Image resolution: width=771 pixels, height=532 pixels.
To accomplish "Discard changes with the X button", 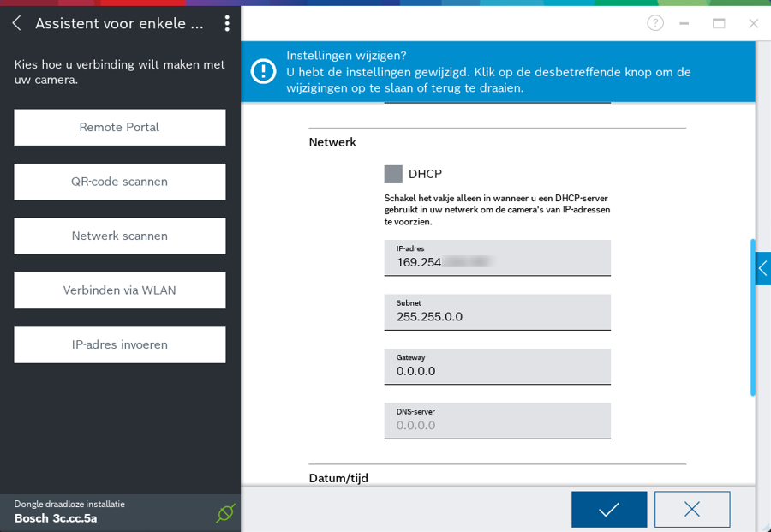I will [x=692, y=510].
